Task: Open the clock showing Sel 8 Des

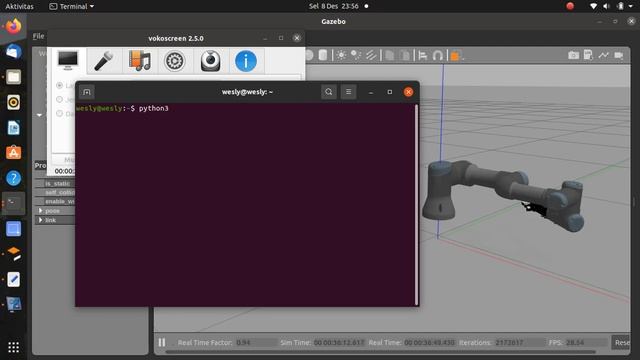Action: (x=333, y=6)
